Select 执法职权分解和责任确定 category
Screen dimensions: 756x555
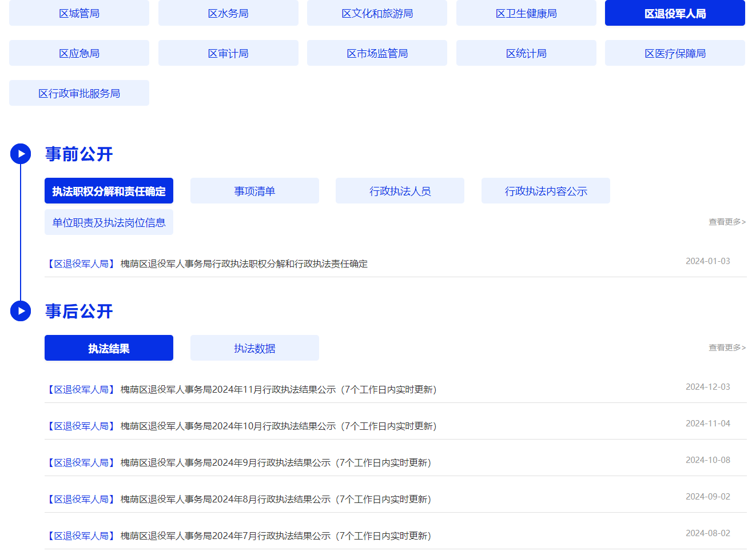click(x=109, y=191)
